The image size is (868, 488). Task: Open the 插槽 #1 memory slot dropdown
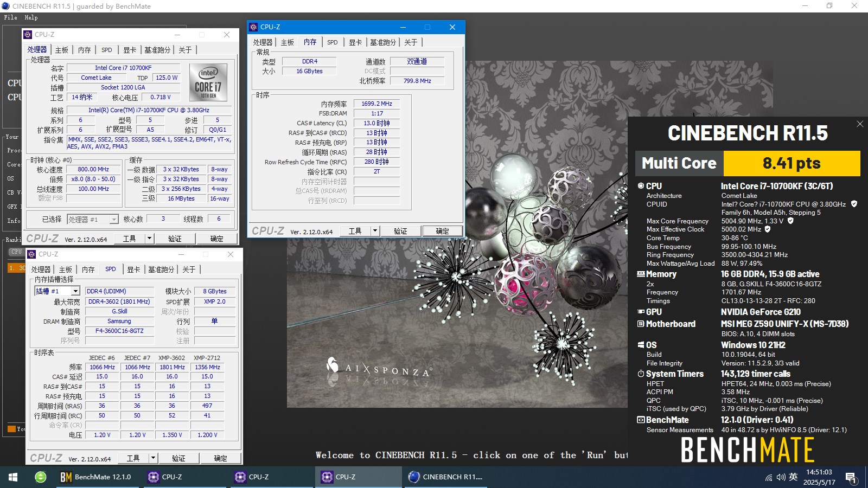point(57,291)
